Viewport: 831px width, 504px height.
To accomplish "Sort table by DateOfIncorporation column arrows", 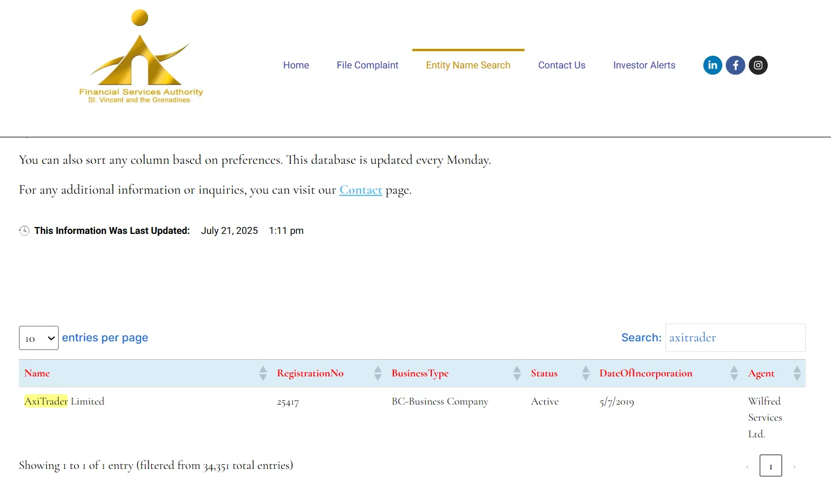I will click(x=734, y=374).
